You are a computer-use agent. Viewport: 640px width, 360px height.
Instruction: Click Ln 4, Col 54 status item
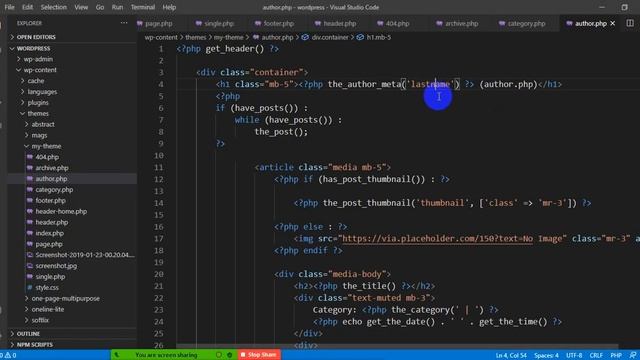point(511,356)
